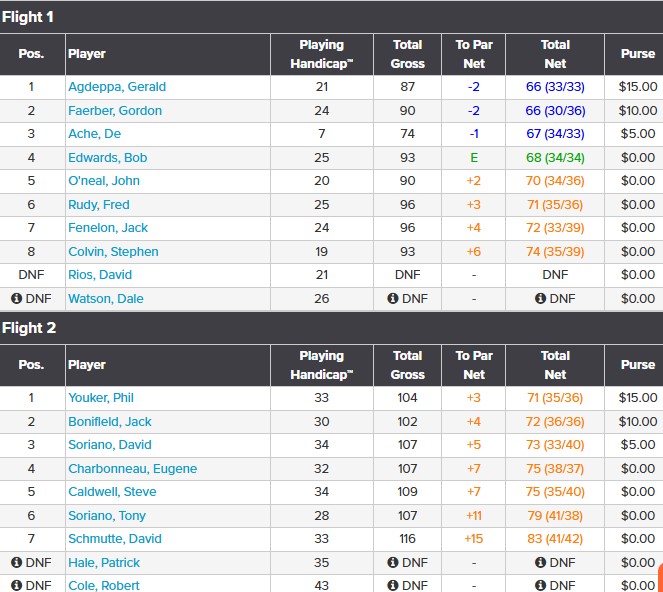This screenshot has height=592, width=663.
Task: Click info icon in Watson's Total Net cell
Action: click(x=541, y=298)
